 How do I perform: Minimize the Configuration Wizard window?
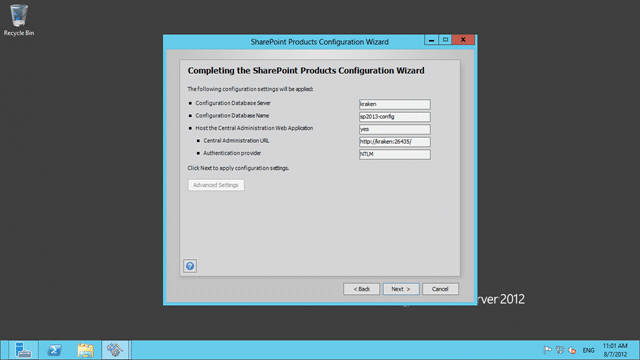pos(431,40)
